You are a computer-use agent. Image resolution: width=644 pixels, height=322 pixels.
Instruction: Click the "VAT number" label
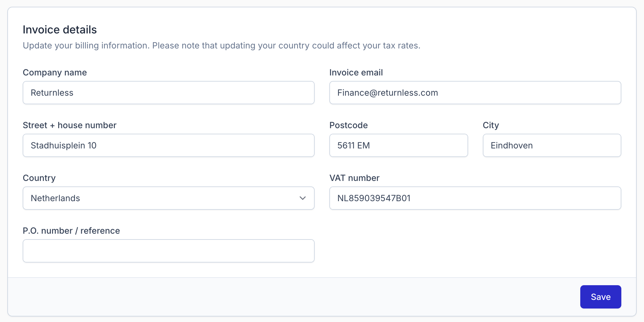point(354,178)
